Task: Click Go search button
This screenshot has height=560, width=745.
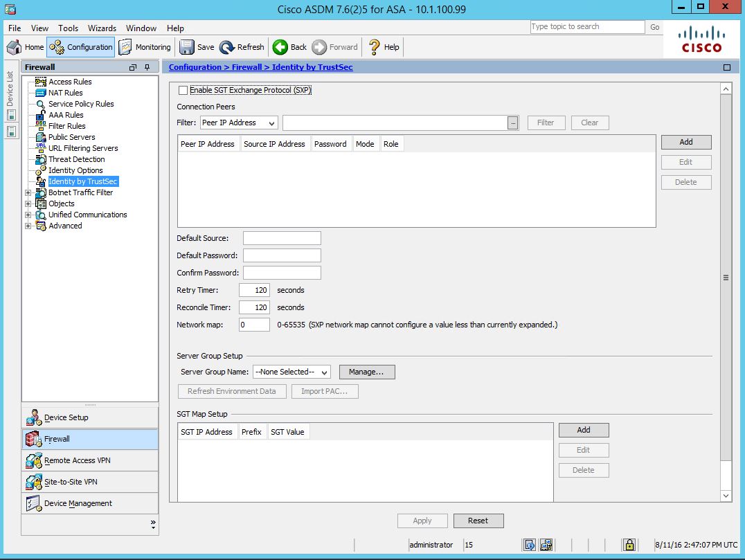Action: tap(655, 27)
